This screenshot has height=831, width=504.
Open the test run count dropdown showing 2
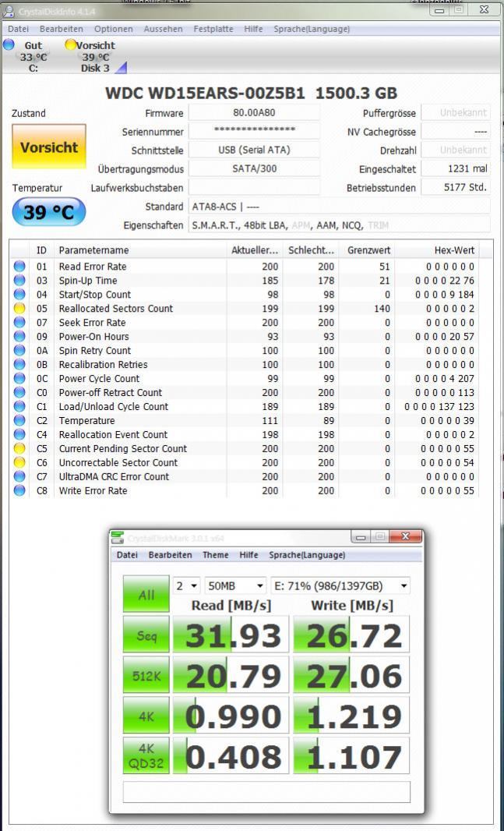(187, 585)
